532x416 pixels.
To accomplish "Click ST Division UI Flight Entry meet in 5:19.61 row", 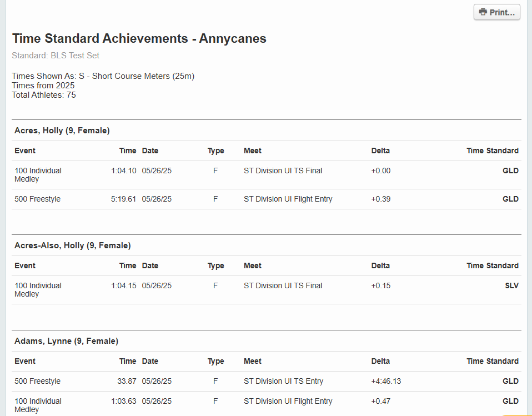I will click(x=288, y=199).
